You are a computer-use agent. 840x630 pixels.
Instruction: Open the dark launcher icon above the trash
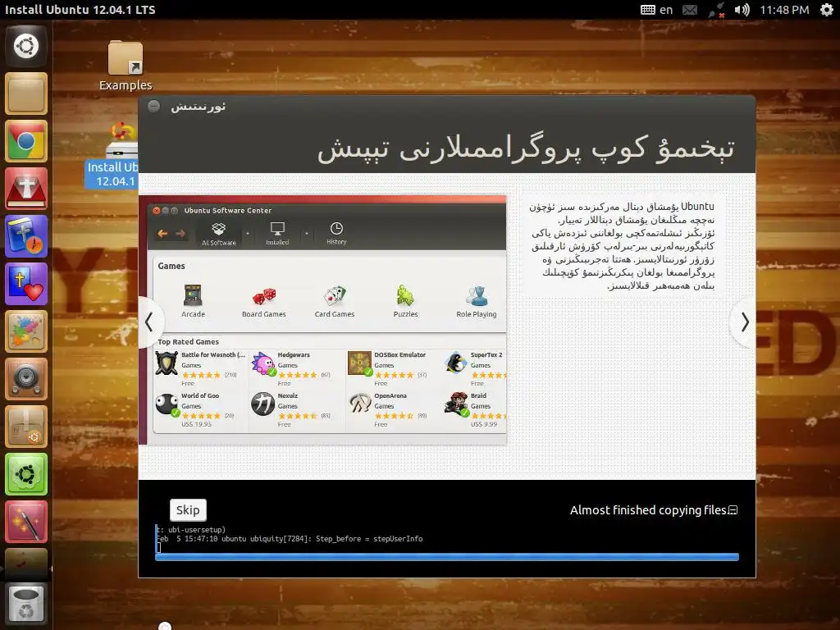[26, 564]
